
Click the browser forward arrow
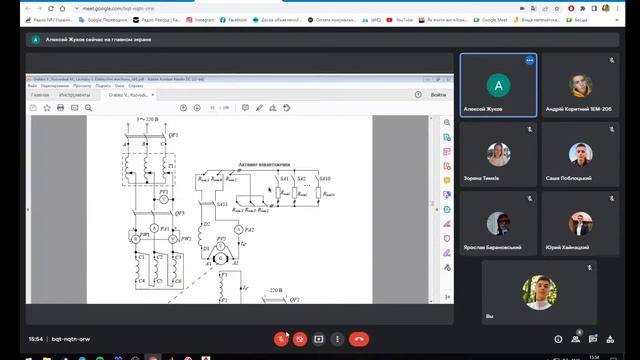[x=39, y=8]
